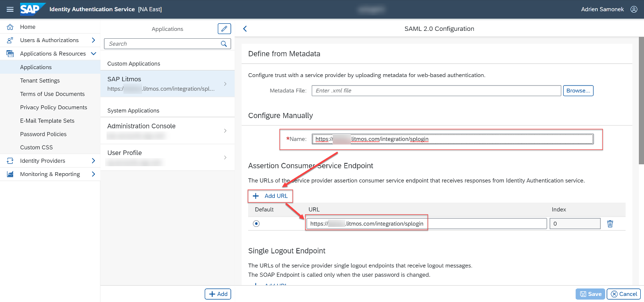Click the Define from Metadata heading
The width and height of the screenshot is (644, 302).
(284, 54)
